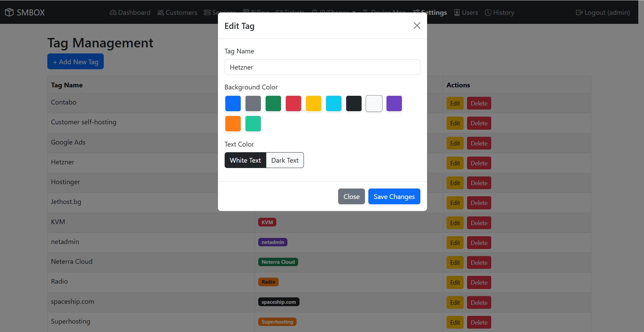Click the Hostinger name cell
Viewport: 644px width, 332px height.
point(151,183)
